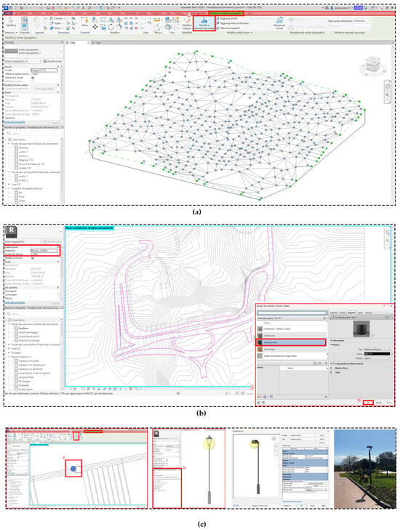This screenshot has height=532, width=400.
Task: Open the Tipo dropdown in material Ombreggiatura section
Action: 377,349
